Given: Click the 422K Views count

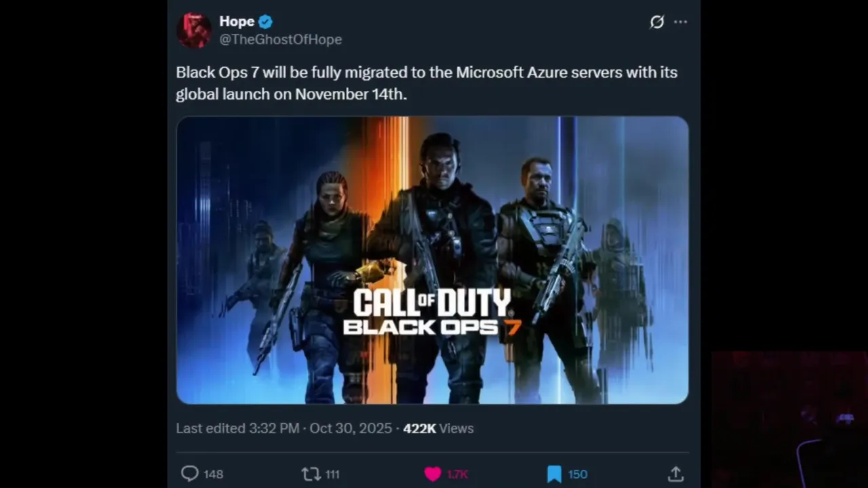Looking at the screenshot, I should click(x=438, y=428).
